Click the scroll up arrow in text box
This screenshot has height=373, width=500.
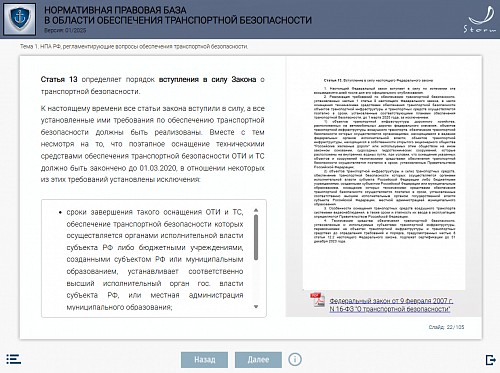tap(256, 210)
